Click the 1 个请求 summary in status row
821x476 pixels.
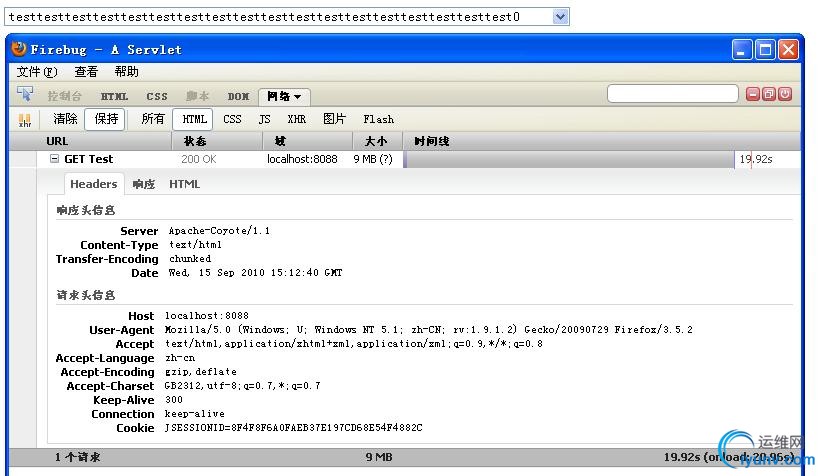pyautogui.click(x=77, y=457)
